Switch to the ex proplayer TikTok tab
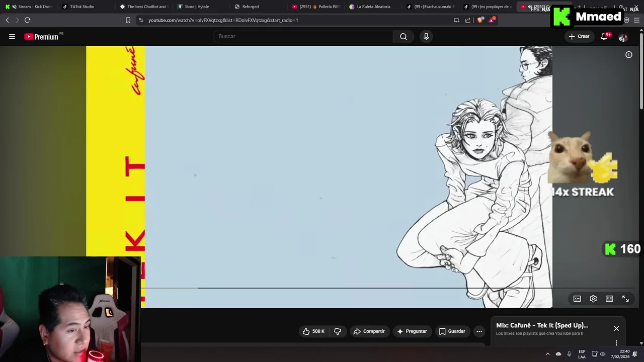The height and width of the screenshot is (362, 644). pyautogui.click(x=488, y=7)
